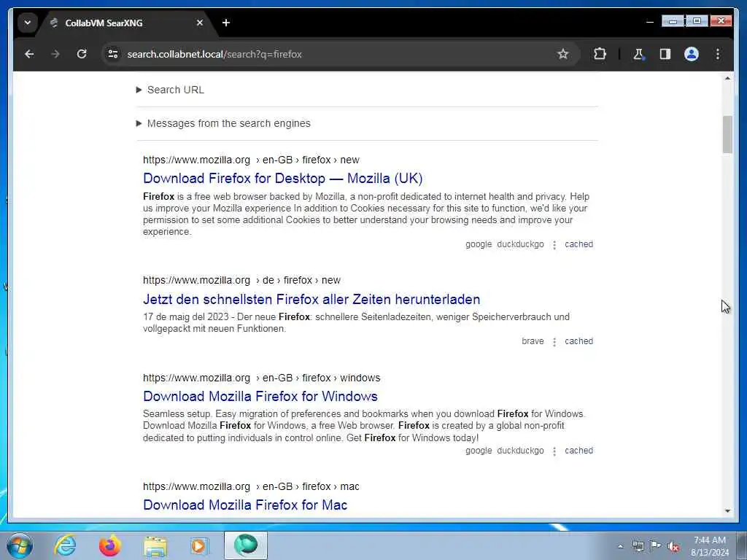Open Download Firefox for Desktop — Mozilla (UK)
The width and height of the screenshot is (747, 560).
283,178
